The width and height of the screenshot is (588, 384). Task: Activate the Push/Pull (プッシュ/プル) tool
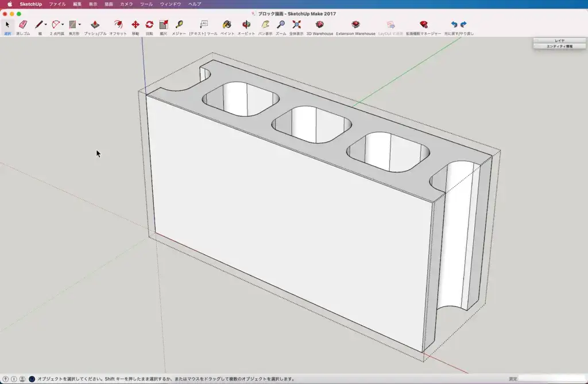[x=95, y=25]
